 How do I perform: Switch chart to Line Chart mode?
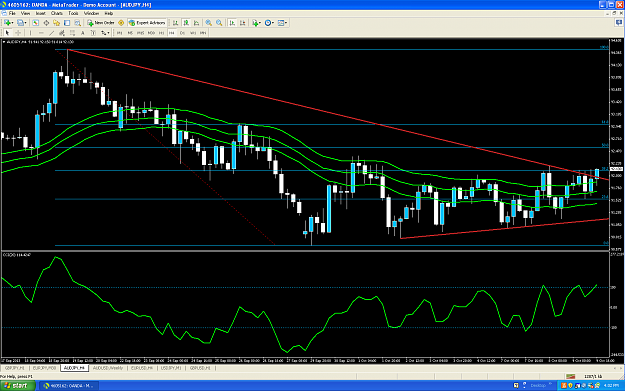point(197,23)
